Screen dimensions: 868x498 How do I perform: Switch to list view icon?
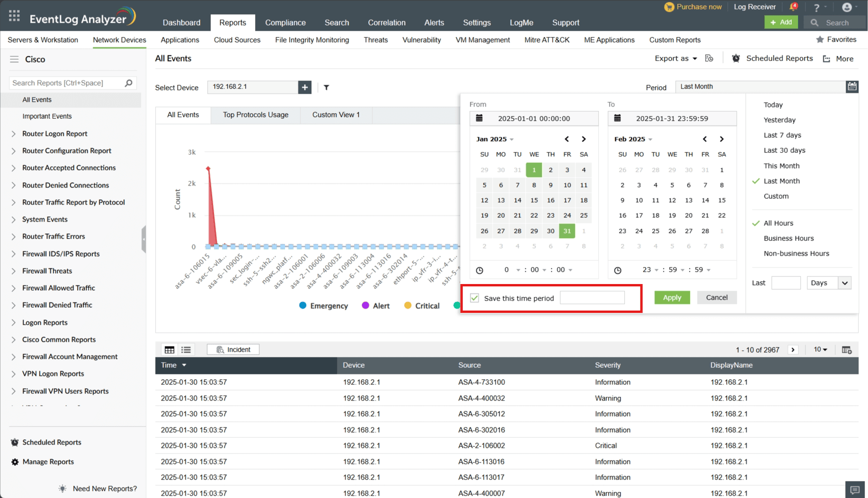pyautogui.click(x=186, y=350)
